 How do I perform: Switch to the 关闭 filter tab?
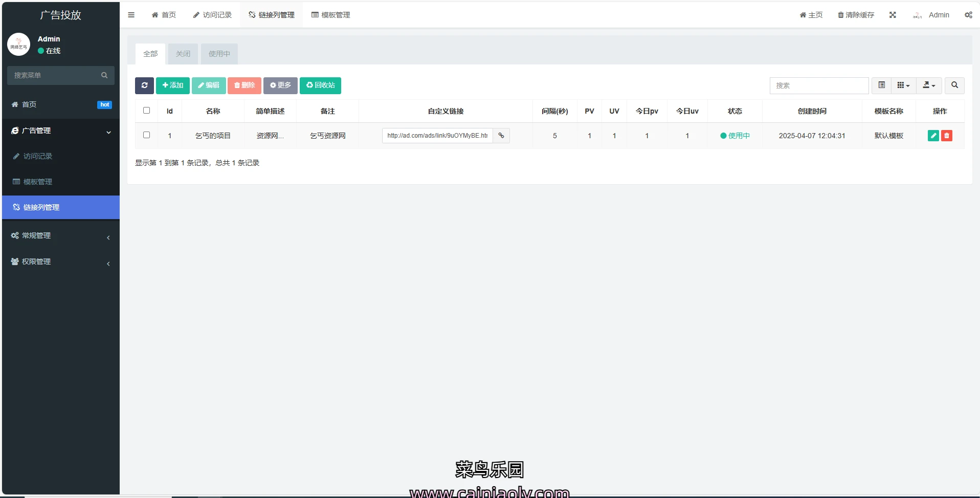(183, 54)
